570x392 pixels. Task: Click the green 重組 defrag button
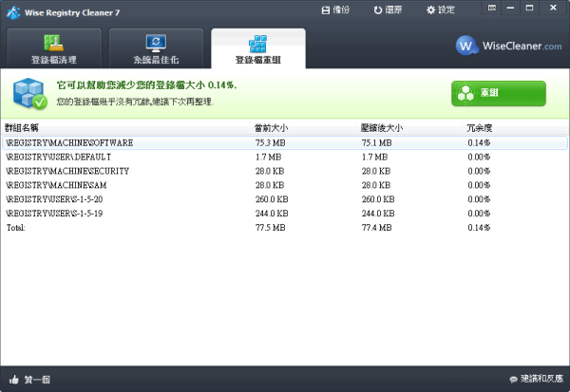[499, 93]
